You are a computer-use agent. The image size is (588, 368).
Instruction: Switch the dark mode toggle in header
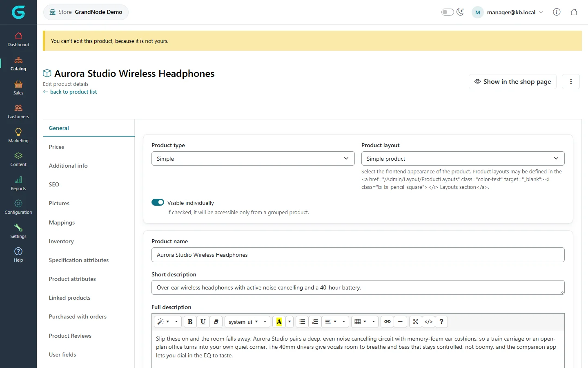point(448,12)
